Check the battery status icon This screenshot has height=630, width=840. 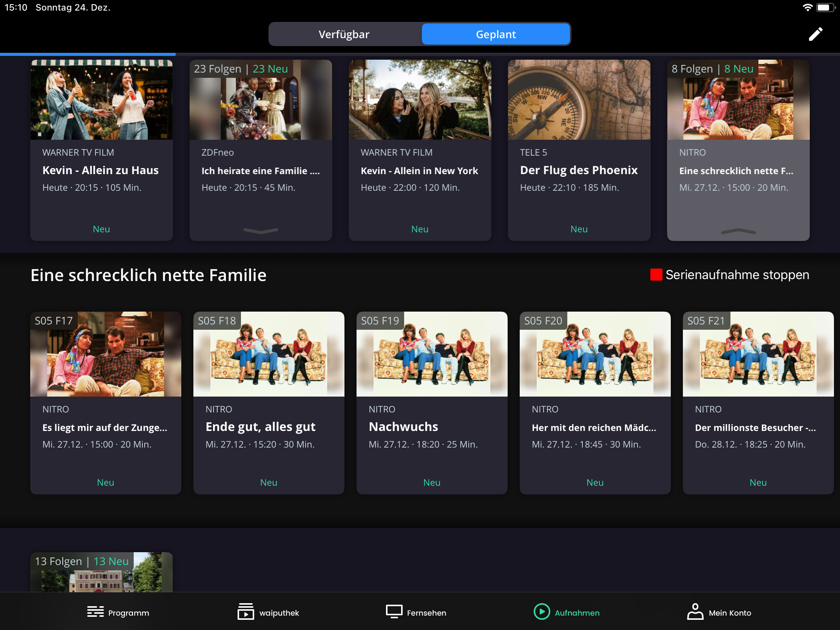pyautogui.click(x=826, y=8)
